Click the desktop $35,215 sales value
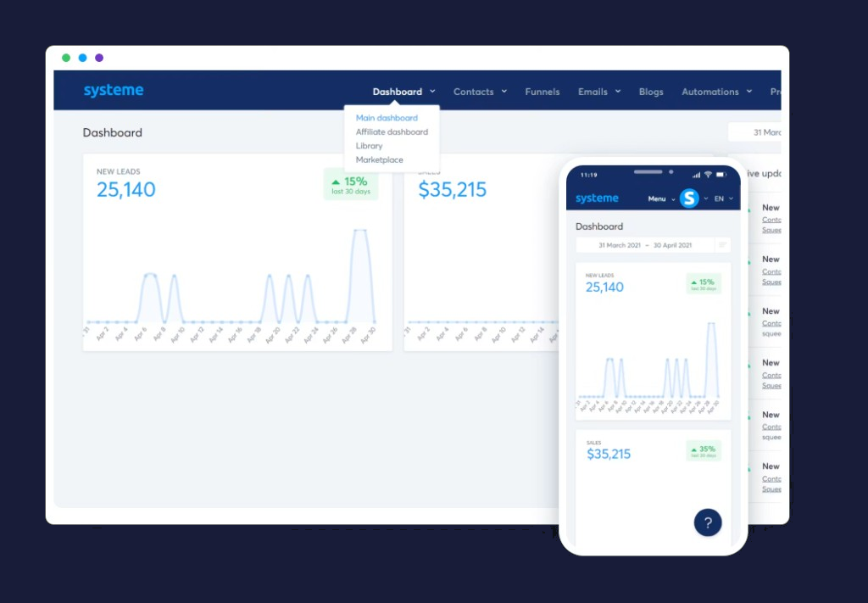Screen dimensions: 868x603 pyautogui.click(x=453, y=190)
